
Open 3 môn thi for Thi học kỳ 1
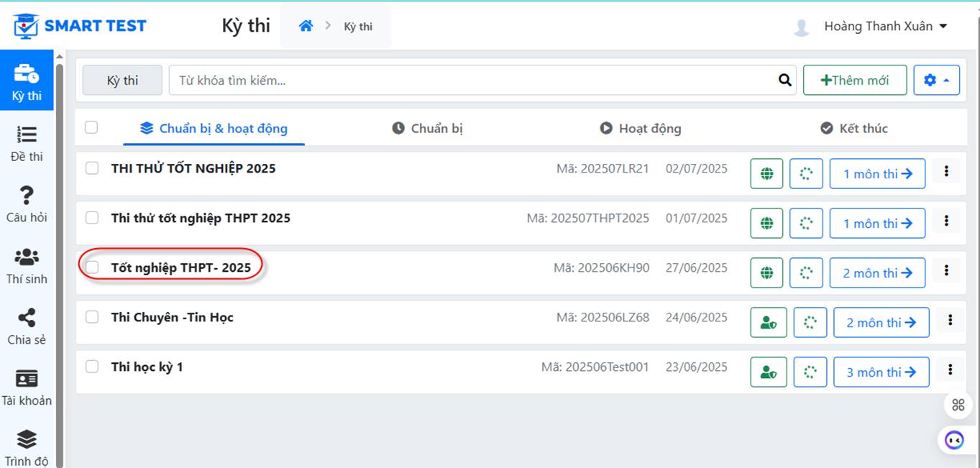tap(881, 372)
